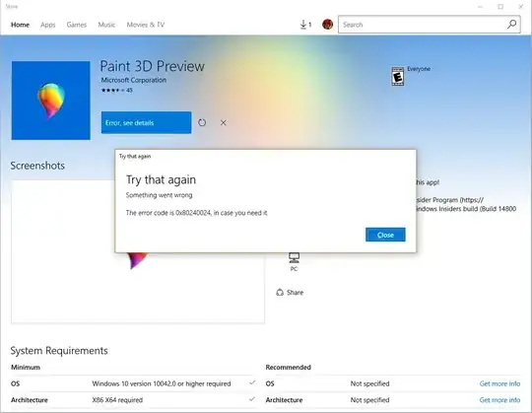This screenshot has width=532, height=413.
Task: Click the Screenshots section heading
Action: 37,166
